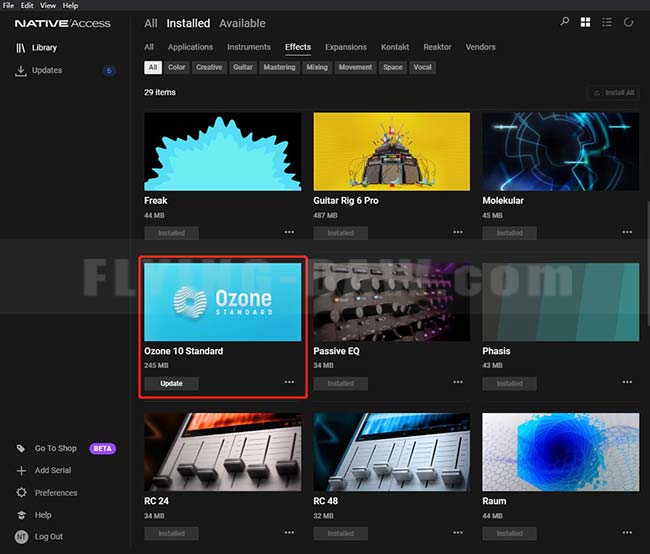Switch to list view icon
650x554 pixels.
[607, 22]
